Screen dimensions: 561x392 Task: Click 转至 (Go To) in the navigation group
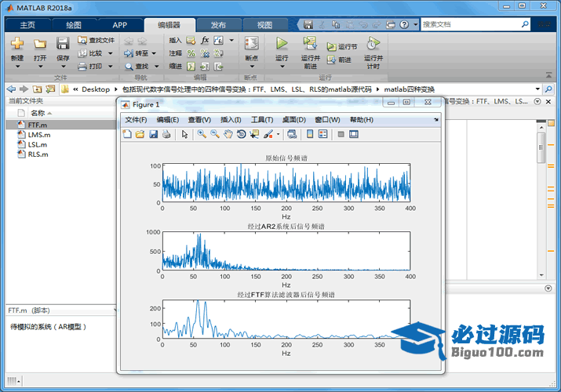[137, 53]
